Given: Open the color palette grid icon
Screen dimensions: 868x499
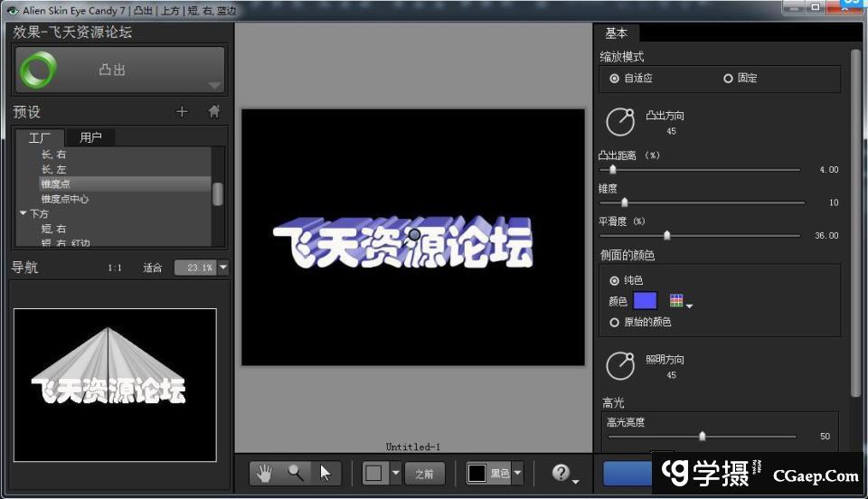Looking at the screenshot, I should [676, 301].
